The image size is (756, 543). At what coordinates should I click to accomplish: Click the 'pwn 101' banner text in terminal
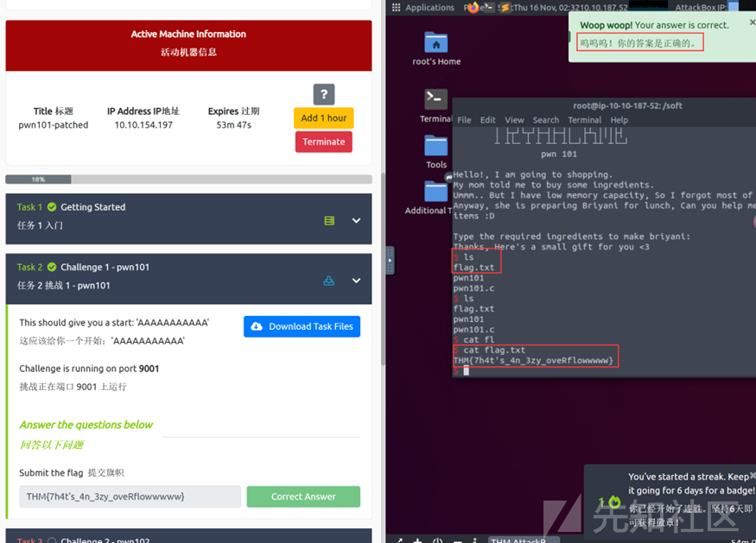[x=559, y=155]
